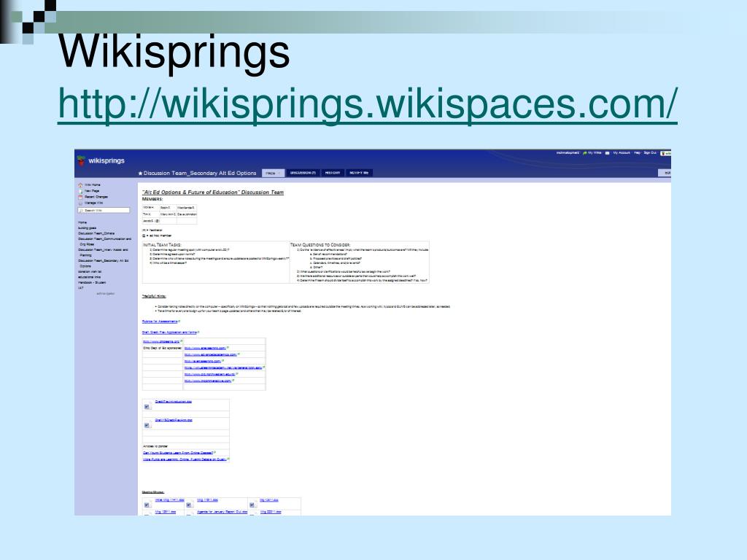
Task: Switch to the History tab
Action: (x=333, y=173)
